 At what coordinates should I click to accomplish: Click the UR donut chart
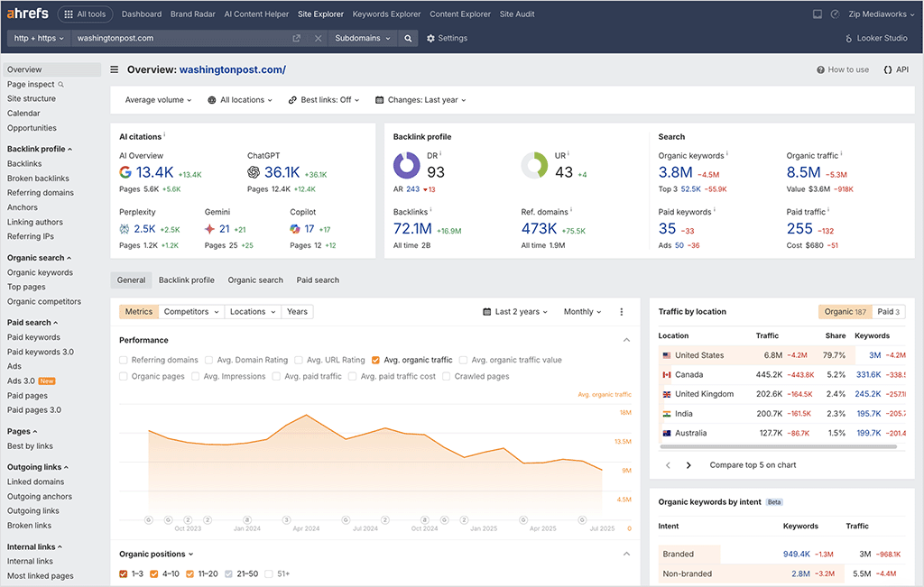[534, 165]
